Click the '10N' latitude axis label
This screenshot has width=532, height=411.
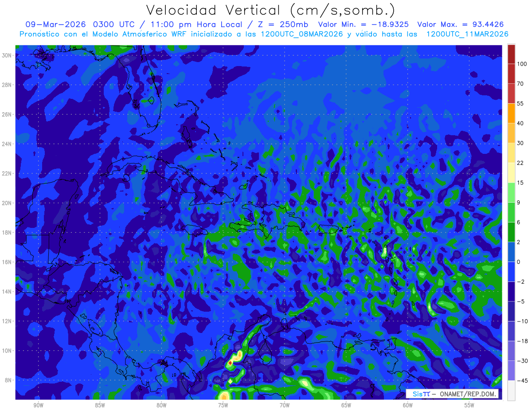(7, 350)
